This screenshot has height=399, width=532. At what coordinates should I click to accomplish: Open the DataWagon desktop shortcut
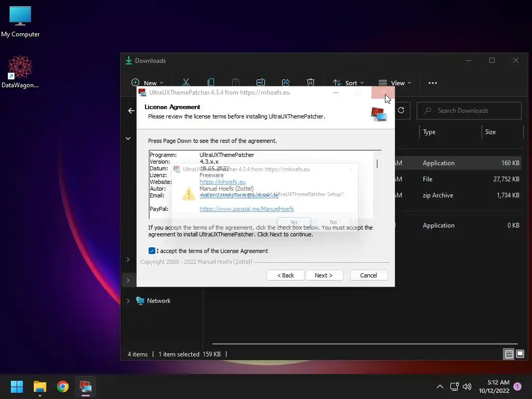(20, 72)
